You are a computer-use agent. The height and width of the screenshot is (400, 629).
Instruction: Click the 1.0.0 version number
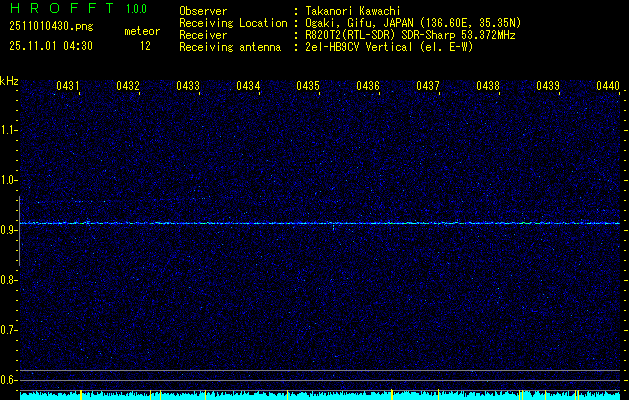[136, 9]
